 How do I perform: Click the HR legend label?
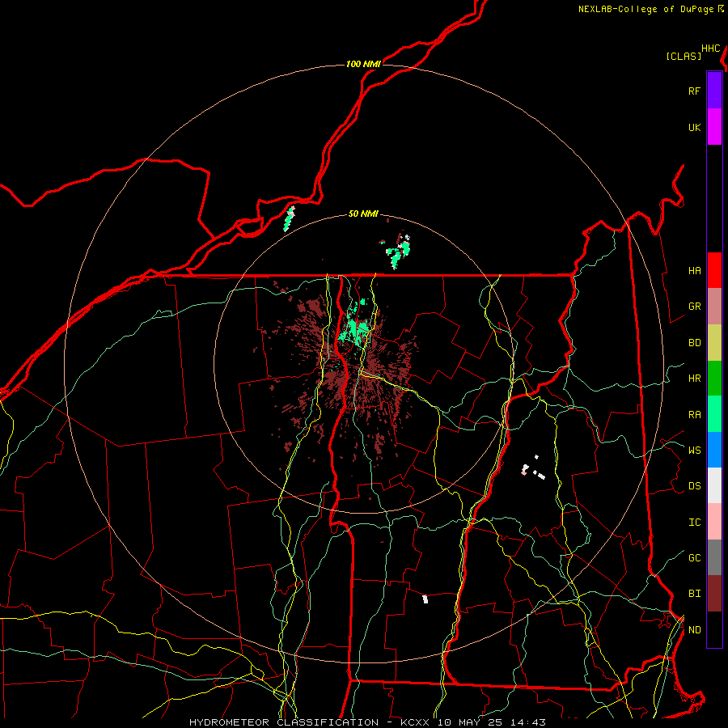[694, 379]
